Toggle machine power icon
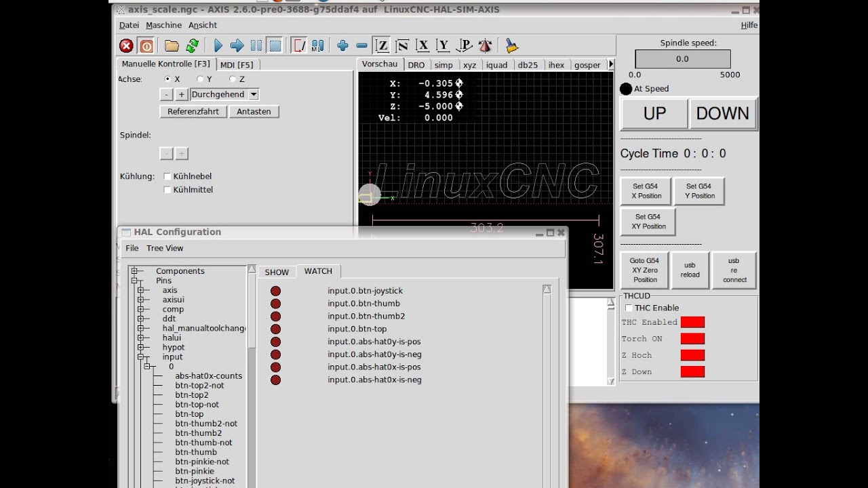868x488 pixels. click(146, 46)
